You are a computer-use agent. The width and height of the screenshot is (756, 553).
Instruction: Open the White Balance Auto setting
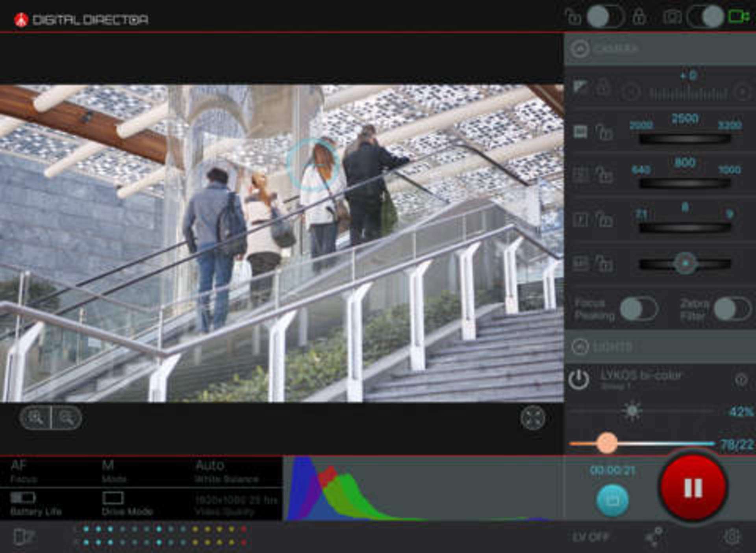[x=227, y=471]
